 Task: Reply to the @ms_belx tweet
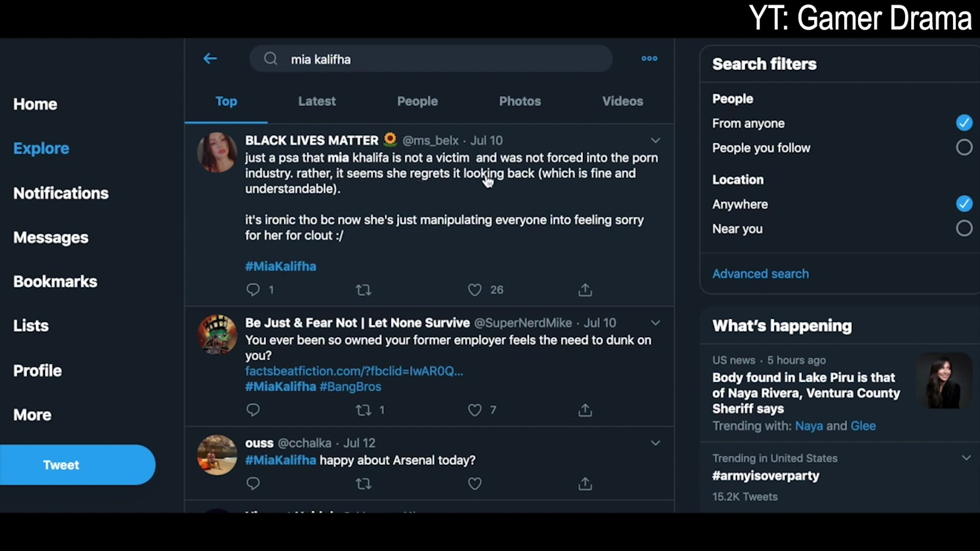pos(253,290)
